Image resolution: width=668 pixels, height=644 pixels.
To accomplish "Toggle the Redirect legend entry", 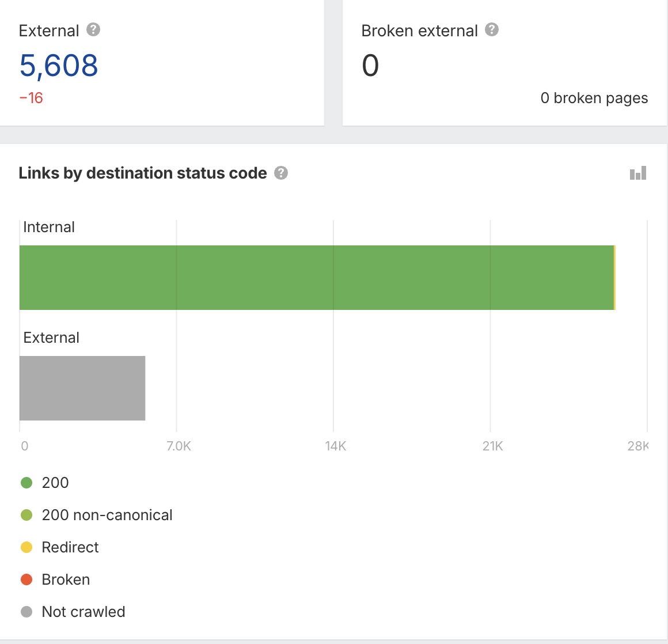I will 70,547.
